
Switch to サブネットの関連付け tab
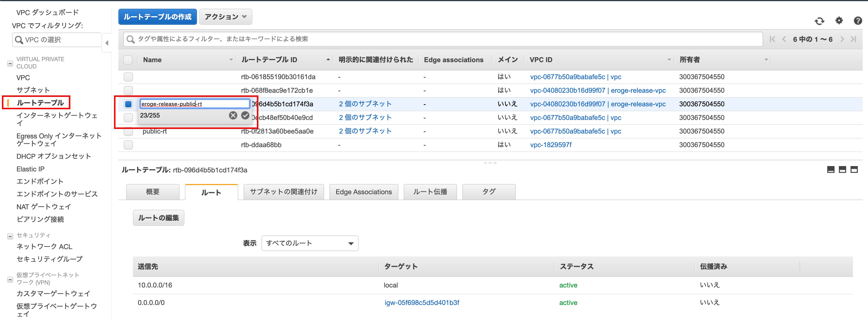click(x=283, y=192)
